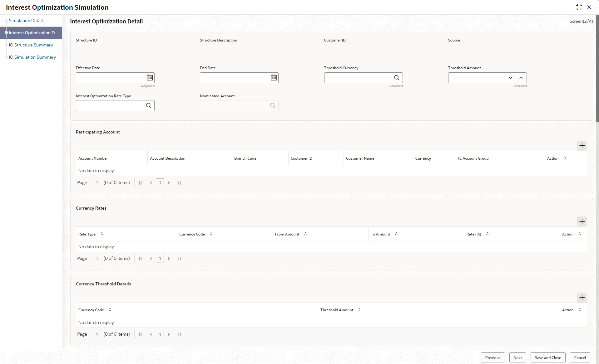The image size is (599, 364).
Task: Go to first page of Participating Account
Action: coord(141,183)
